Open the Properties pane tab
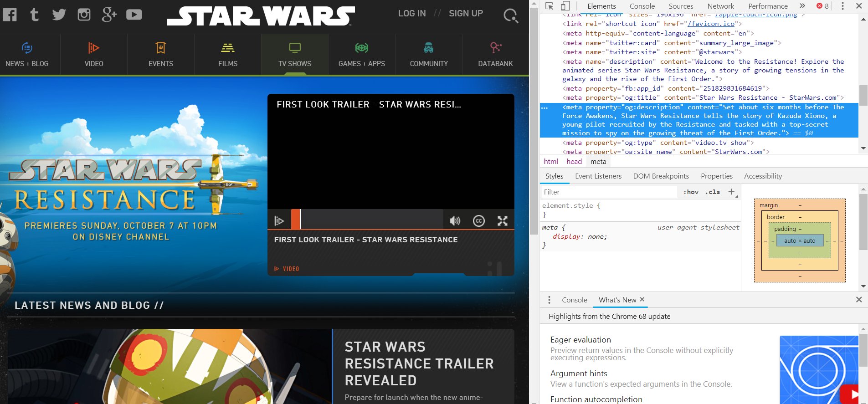 [716, 176]
